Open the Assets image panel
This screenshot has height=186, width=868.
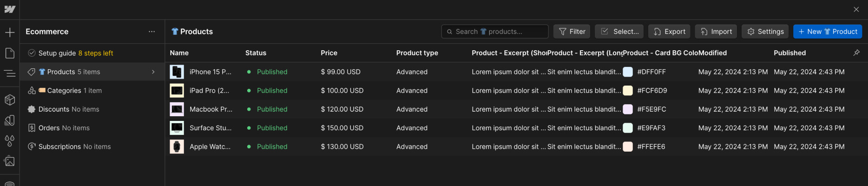click(10, 161)
